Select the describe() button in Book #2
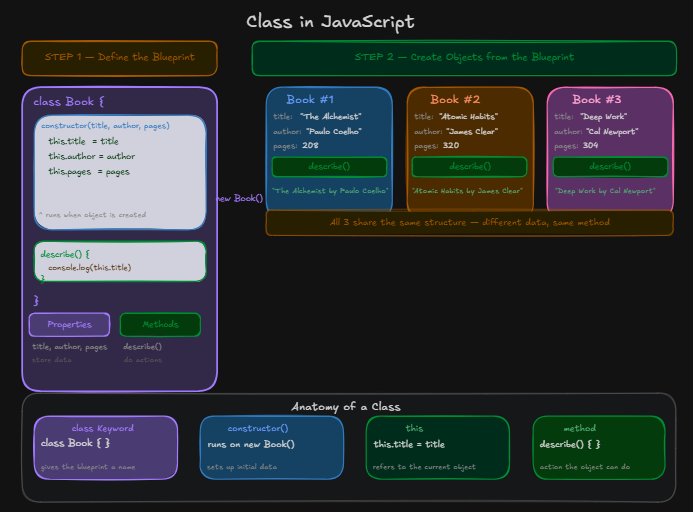This screenshot has height=512, width=693. tap(469, 167)
